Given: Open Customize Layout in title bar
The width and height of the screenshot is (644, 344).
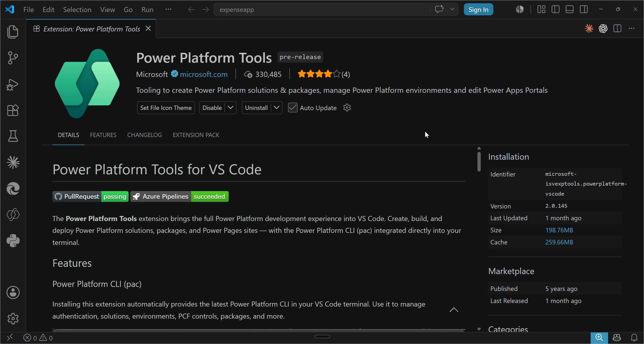Looking at the screenshot, I should tap(541, 10).
